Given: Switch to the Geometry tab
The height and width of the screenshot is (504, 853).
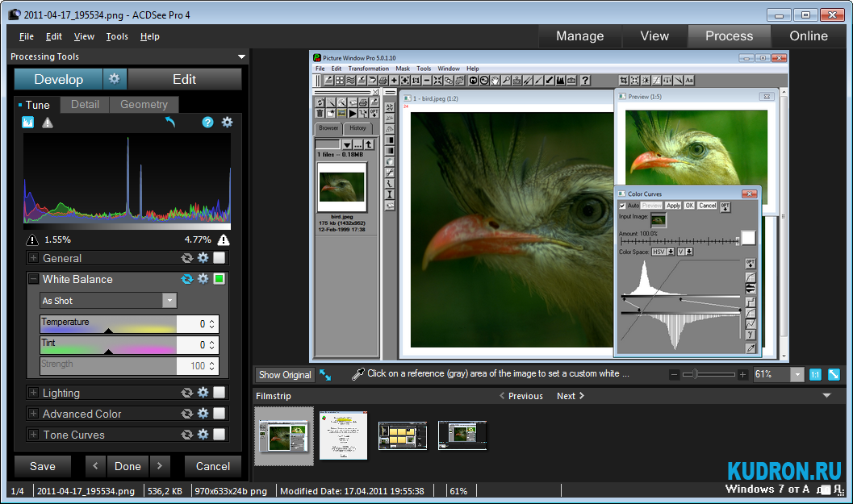Looking at the screenshot, I should pyautogui.click(x=144, y=105).
